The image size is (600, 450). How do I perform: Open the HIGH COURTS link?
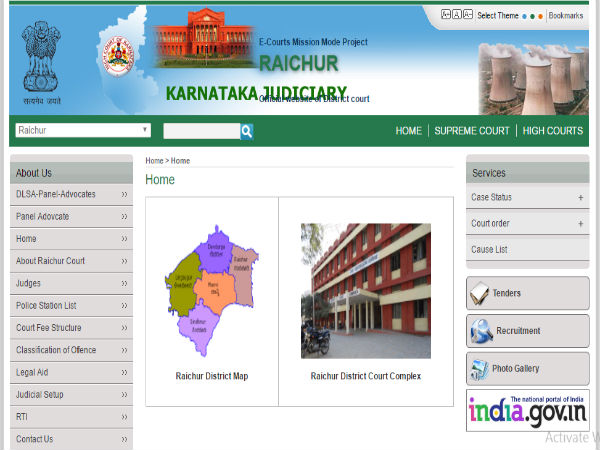[552, 131]
